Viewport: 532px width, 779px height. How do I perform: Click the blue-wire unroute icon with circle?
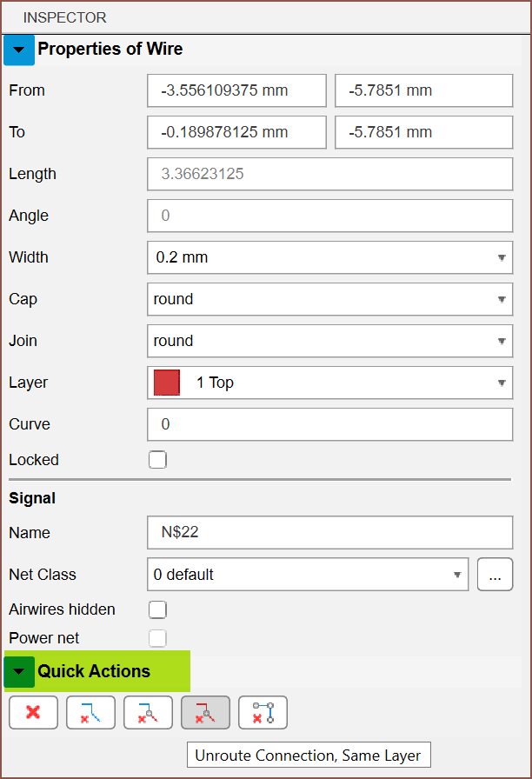pyautogui.click(x=148, y=713)
